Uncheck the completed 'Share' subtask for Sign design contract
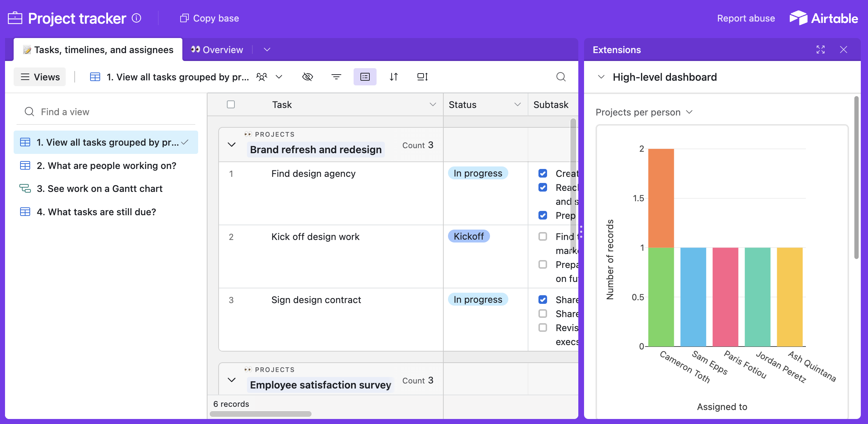The height and width of the screenshot is (424, 868). tap(542, 300)
